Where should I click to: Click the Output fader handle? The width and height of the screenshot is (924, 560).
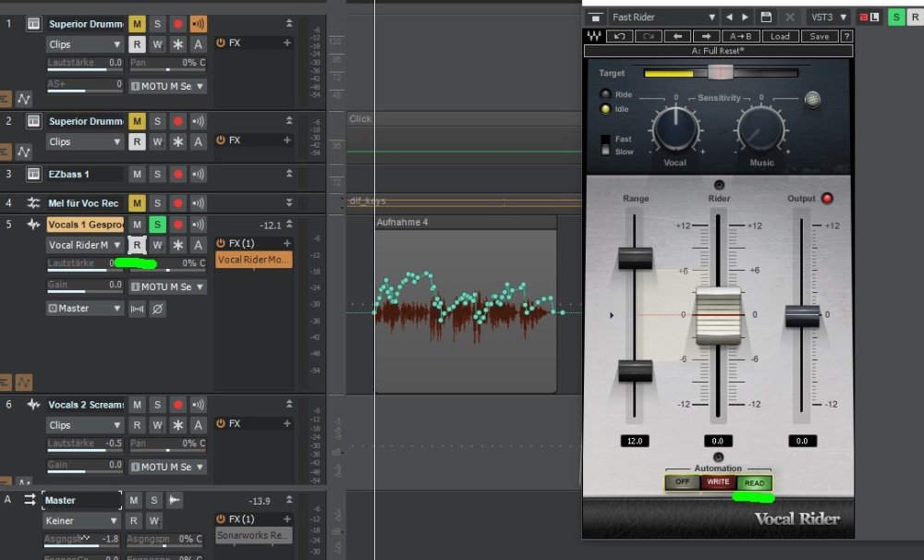(x=802, y=317)
